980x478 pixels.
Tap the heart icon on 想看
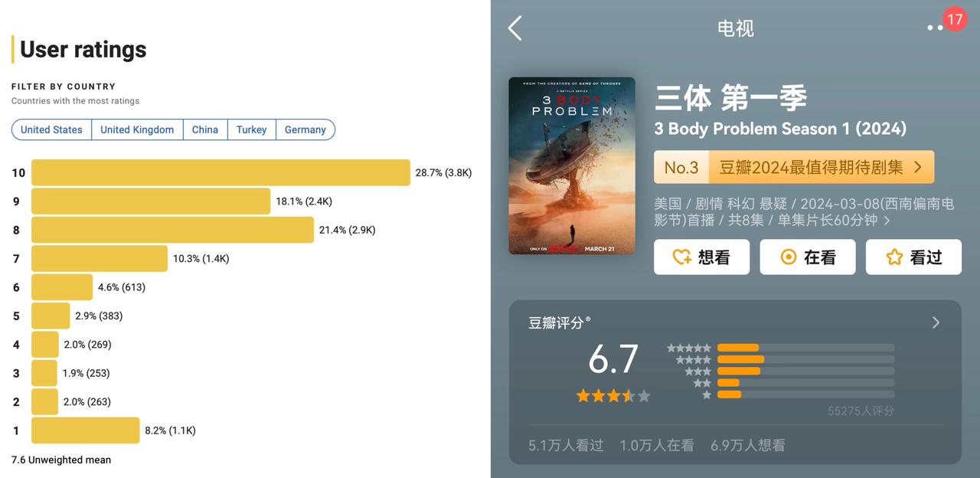click(681, 257)
